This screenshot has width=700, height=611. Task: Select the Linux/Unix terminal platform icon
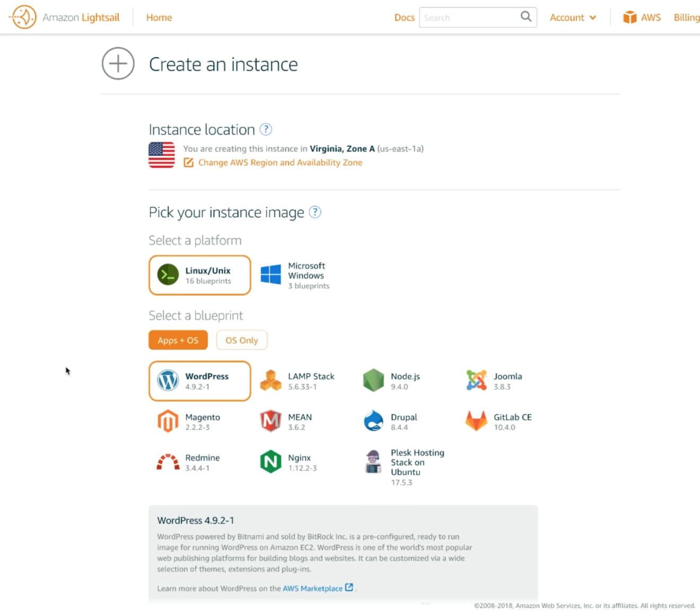click(x=168, y=274)
